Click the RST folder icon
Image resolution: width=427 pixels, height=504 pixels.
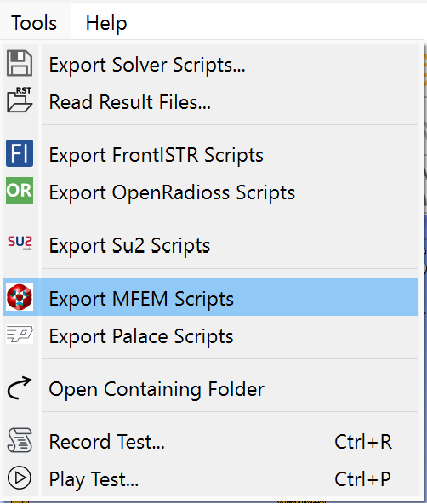pos(20,100)
